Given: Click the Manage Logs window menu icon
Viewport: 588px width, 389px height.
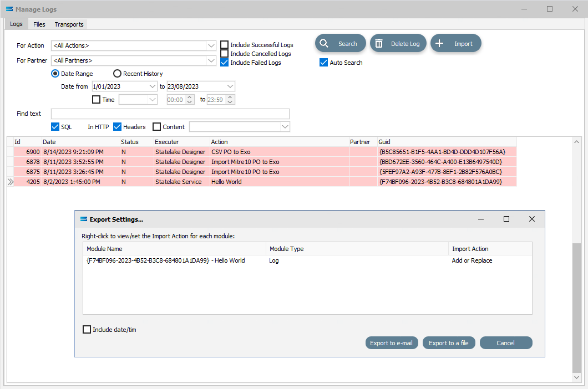Looking at the screenshot, I should (x=9, y=9).
